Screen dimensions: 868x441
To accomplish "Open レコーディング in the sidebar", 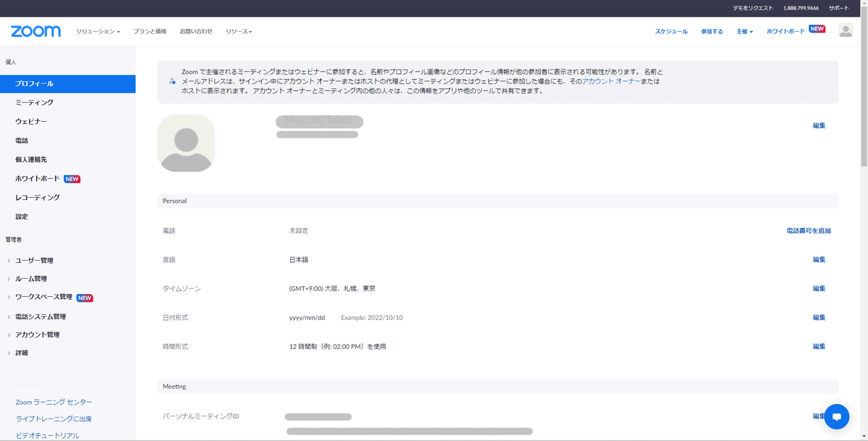I will coord(37,198).
